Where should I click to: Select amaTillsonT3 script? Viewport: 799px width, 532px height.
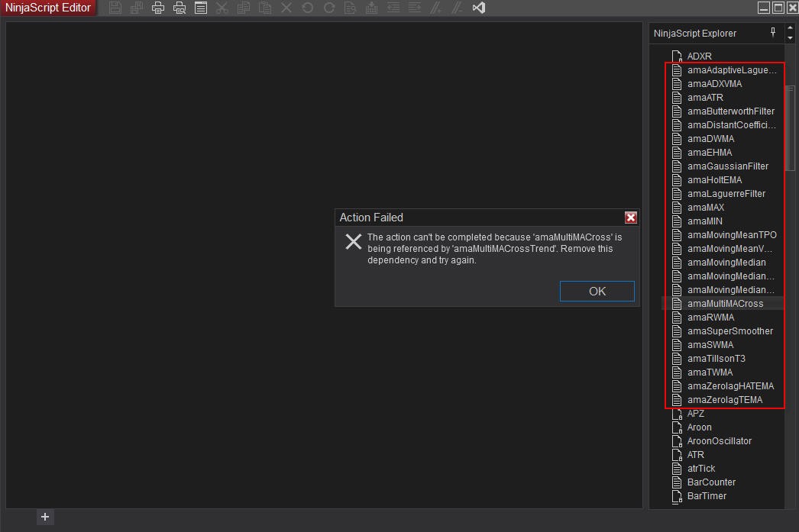pos(716,359)
